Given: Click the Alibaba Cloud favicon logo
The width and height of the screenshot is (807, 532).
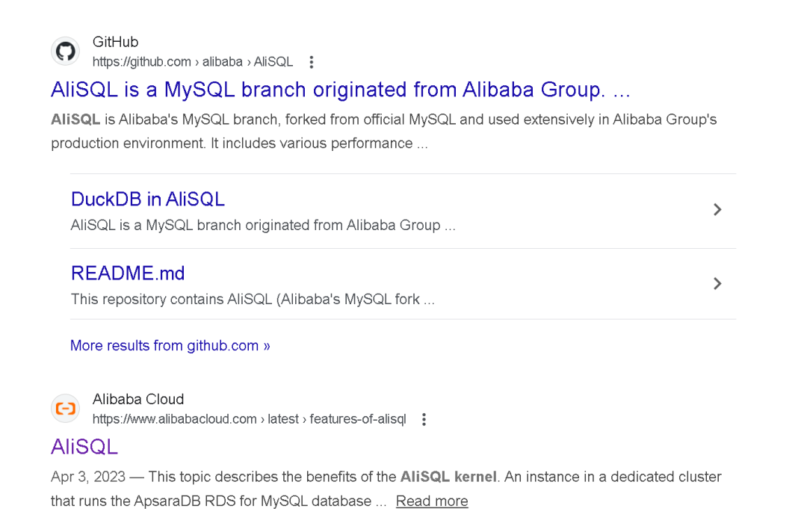Looking at the screenshot, I should (x=65, y=409).
